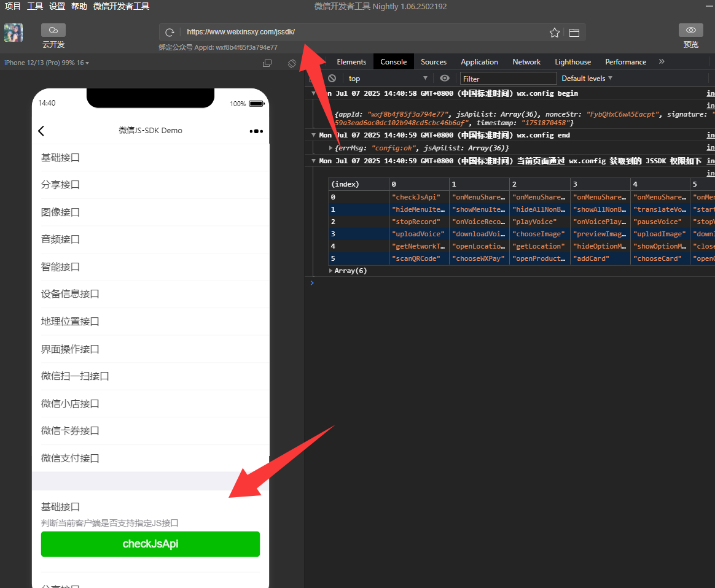Click the URL address bar

[365, 32]
